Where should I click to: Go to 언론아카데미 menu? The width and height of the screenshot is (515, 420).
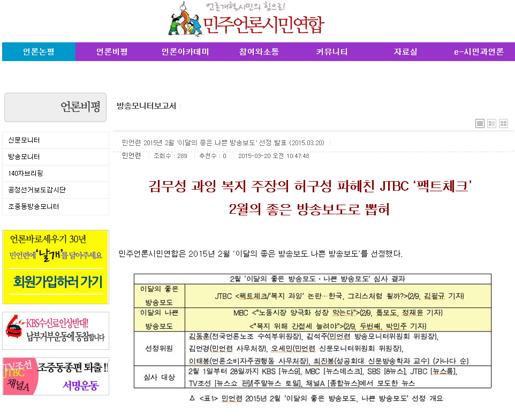click(x=185, y=52)
